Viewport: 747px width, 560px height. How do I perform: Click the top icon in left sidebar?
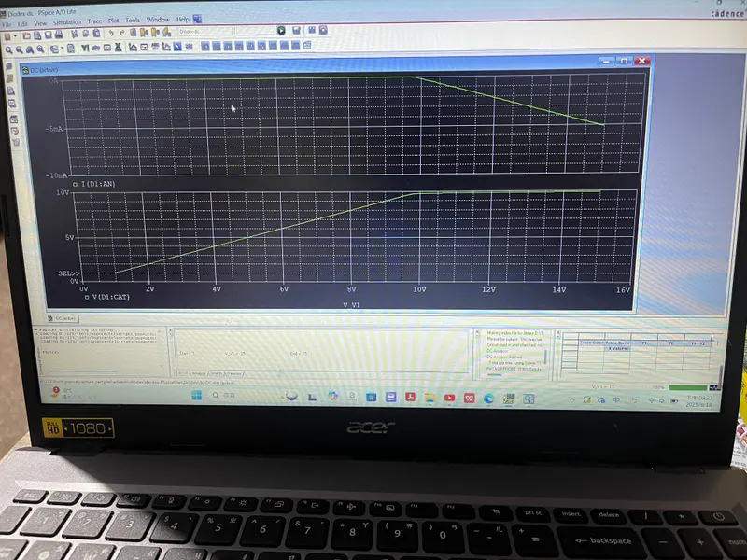coord(9,67)
